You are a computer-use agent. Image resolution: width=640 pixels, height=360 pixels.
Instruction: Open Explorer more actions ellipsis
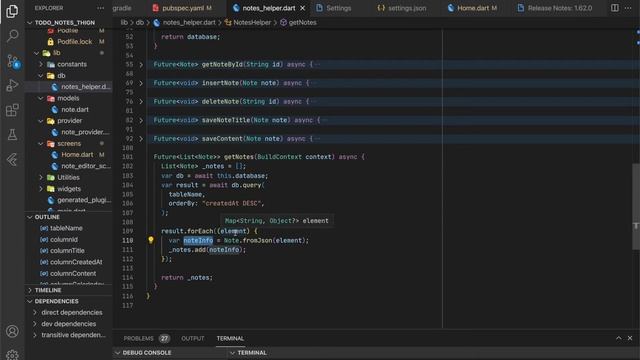(100, 8)
